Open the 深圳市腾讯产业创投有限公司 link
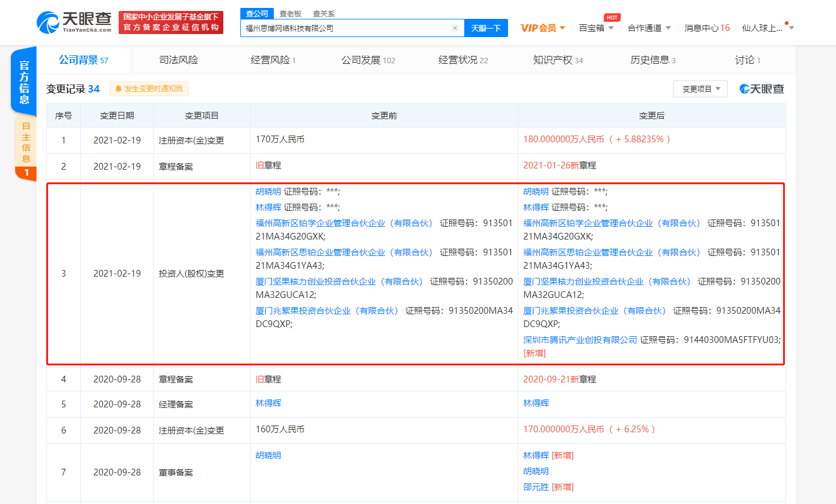Image resolution: width=836 pixels, height=504 pixels. click(580, 340)
